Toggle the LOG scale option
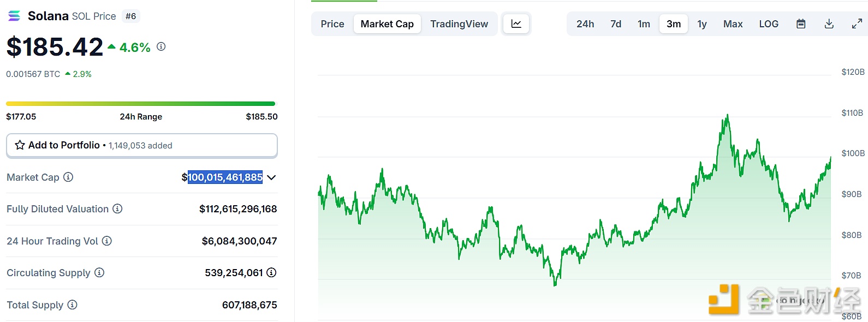Viewport: 868px width, 322px height. click(769, 24)
